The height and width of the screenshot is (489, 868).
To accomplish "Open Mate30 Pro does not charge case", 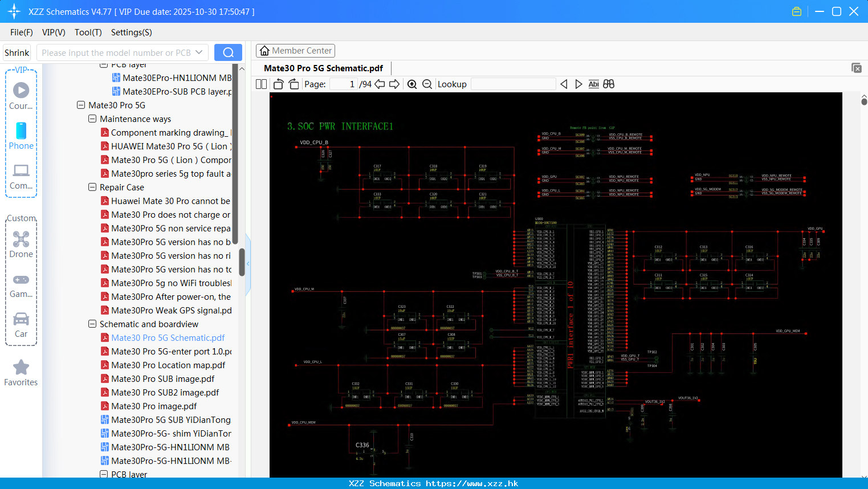I will pos(166,214).
